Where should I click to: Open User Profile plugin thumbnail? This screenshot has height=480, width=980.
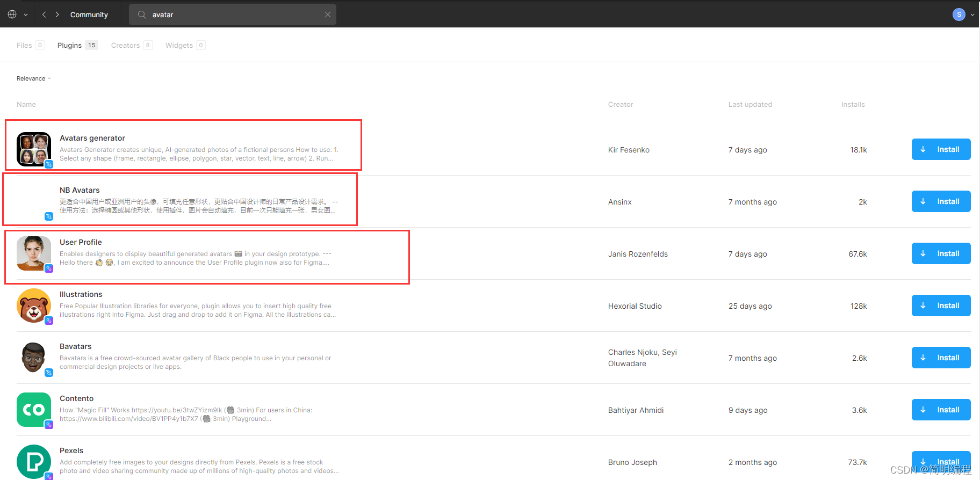click(x=34, y=253)
